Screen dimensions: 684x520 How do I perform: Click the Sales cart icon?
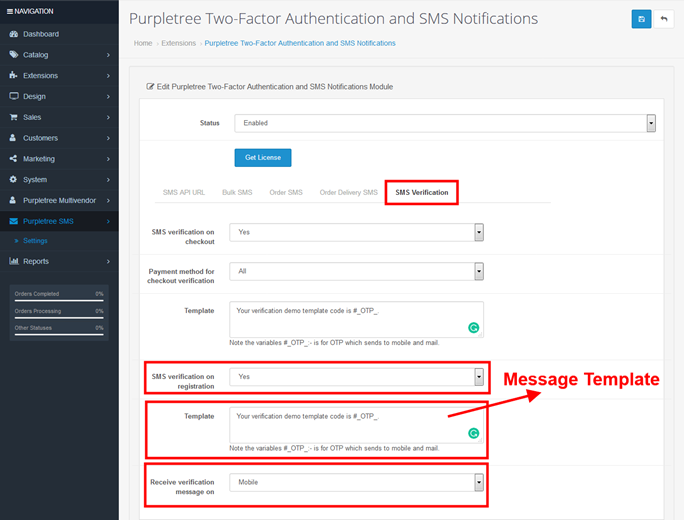click(x=14, y=117)
